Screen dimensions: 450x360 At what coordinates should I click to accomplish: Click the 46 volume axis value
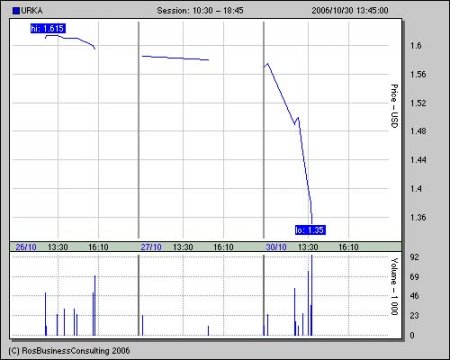(414, 296)
